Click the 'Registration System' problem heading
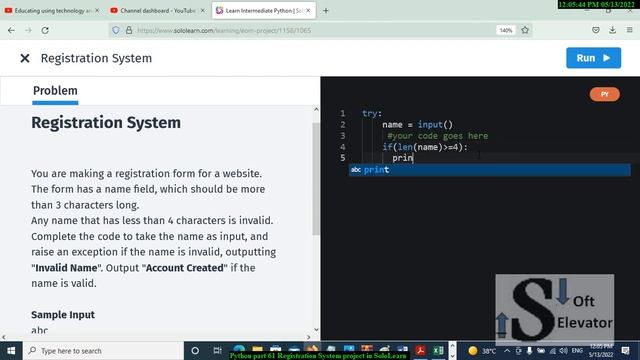 [x=106, y=123]
